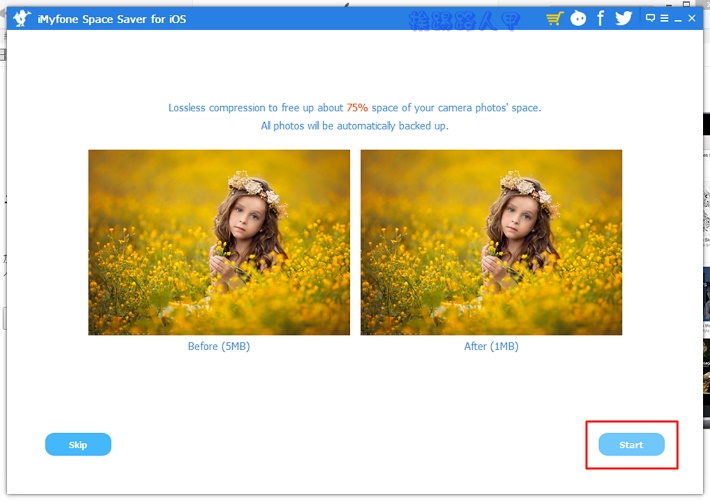This screenshot has width=710, height=501.
Task: Click the 'Before (5MB)' label
Action: coord(219,346)
